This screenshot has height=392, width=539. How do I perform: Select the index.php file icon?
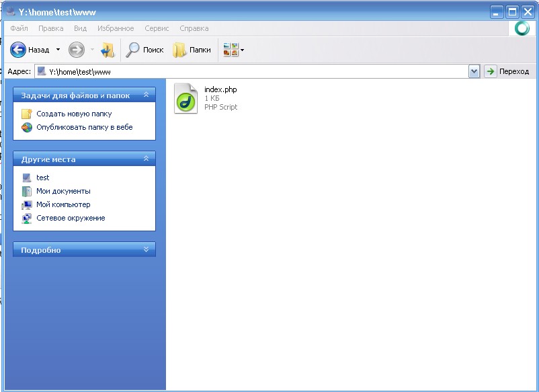point(186,98)
